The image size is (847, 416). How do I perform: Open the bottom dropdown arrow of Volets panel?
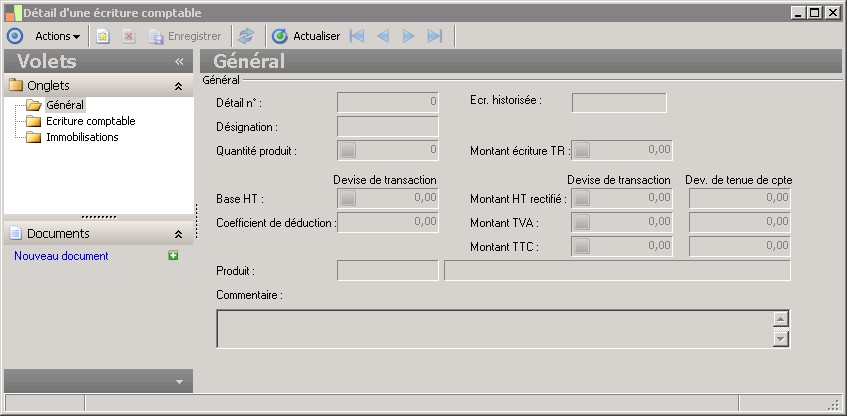(x=179, y=381)
